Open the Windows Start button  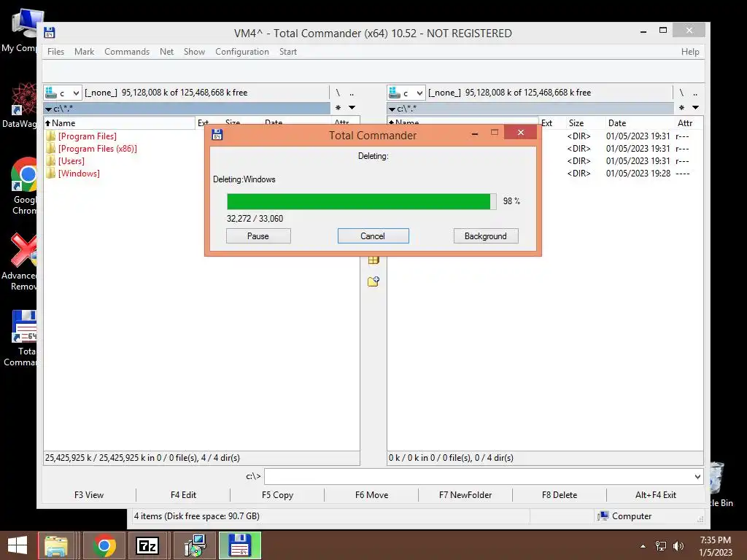pos(18,545)
